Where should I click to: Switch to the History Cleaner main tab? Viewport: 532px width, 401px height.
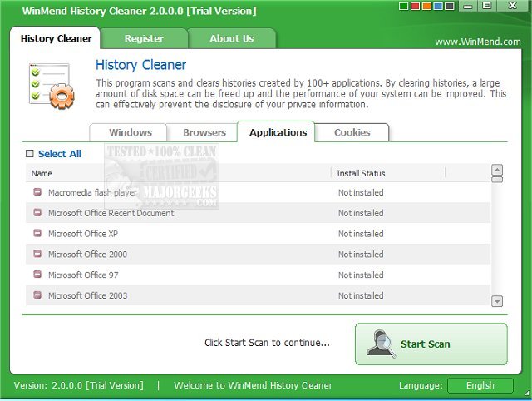[x=56, y=39]
